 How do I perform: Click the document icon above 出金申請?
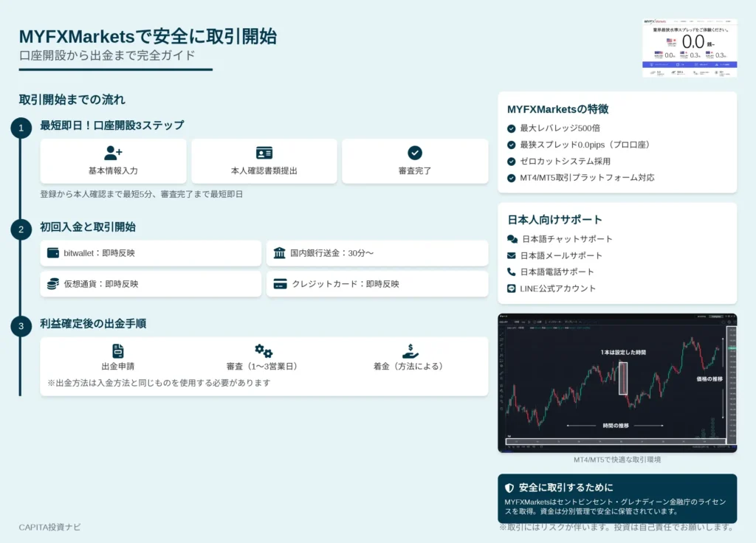coord(117,350)
